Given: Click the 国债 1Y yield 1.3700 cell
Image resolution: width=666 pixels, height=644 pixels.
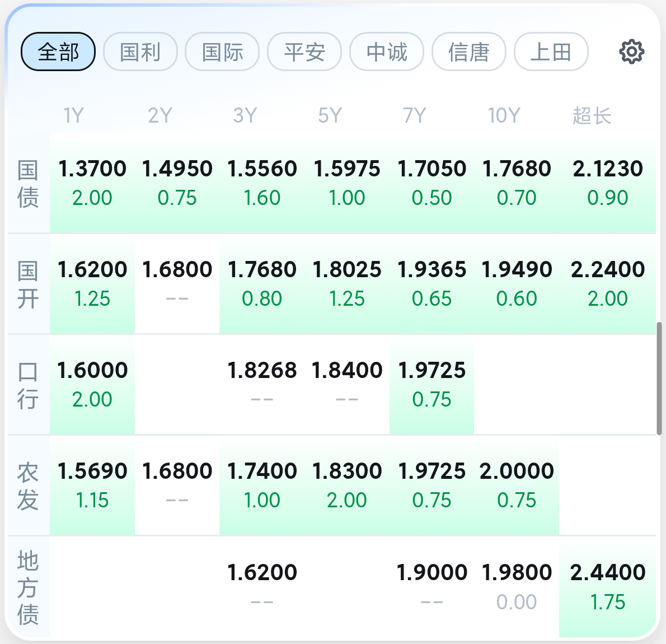Looking at the screenshot, I should click(92, 183).
